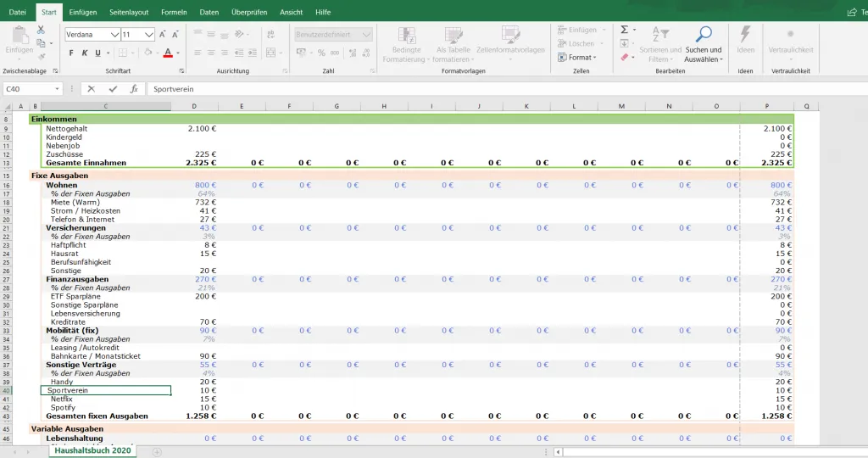Increase font size with larger A icon

coord(164,35)
